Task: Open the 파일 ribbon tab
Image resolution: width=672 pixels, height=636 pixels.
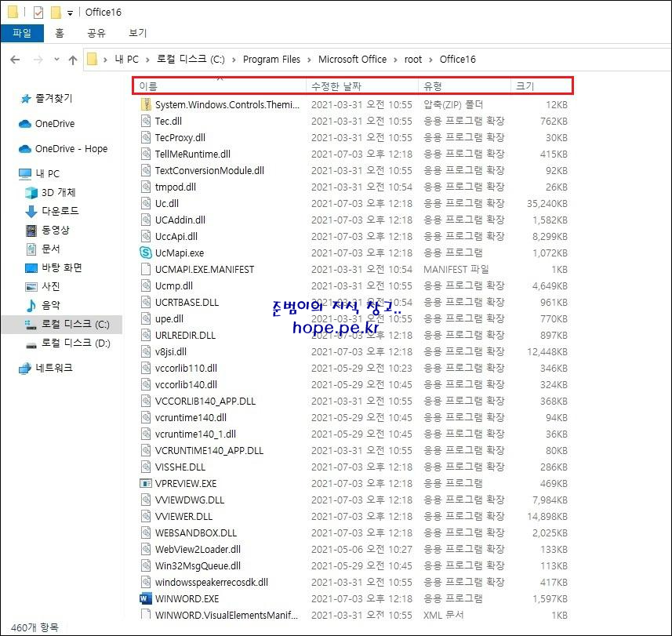Action: 22,33
